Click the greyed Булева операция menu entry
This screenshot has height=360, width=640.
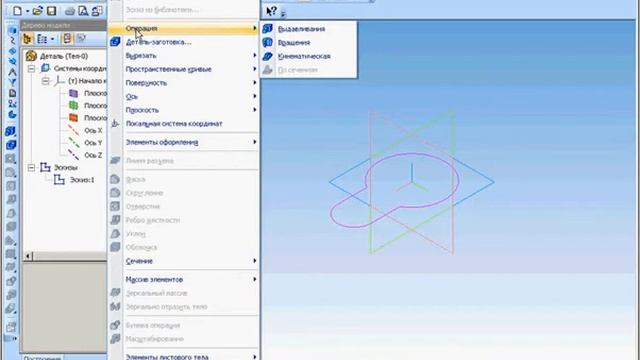click(x=184, y=325)
